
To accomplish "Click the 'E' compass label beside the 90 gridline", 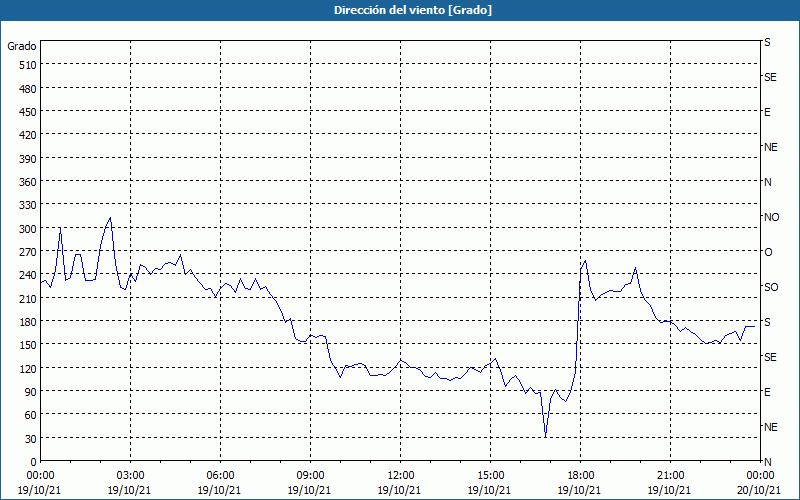I will pyautogui.click(x=767, y=392).
